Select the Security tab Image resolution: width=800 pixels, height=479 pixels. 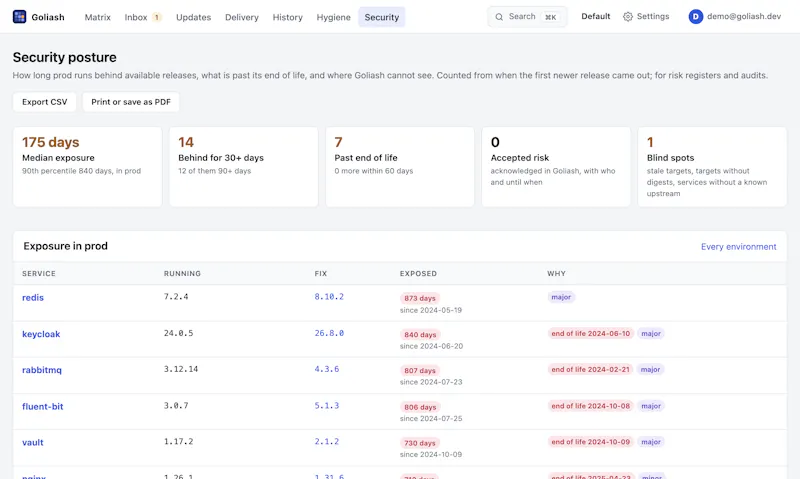[382, 17]
